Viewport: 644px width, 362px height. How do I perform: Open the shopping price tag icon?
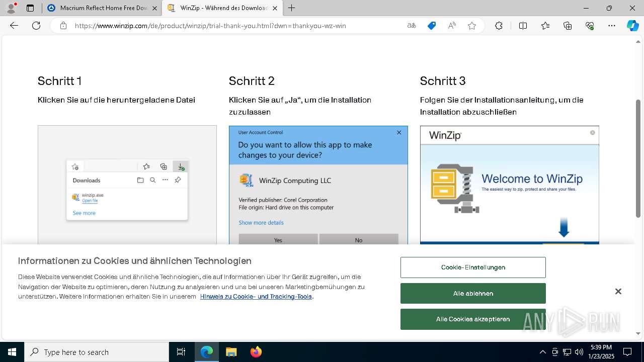(432, 26)
